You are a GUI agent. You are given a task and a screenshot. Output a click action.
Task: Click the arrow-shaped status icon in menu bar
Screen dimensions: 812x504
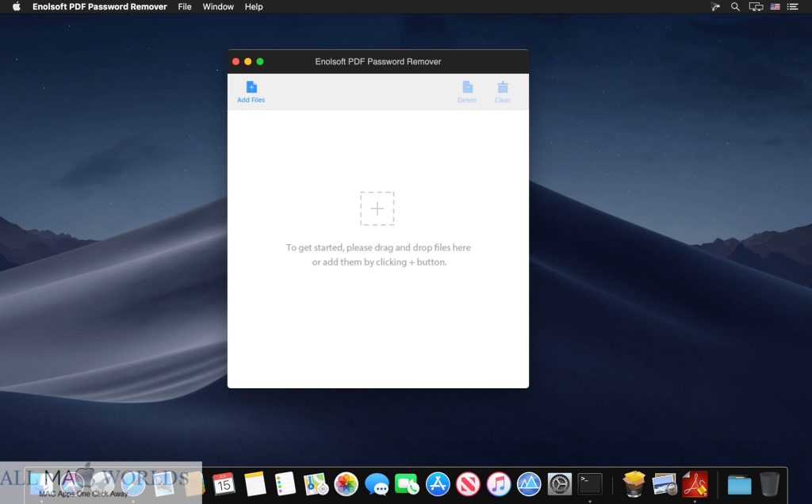[715, 6]
